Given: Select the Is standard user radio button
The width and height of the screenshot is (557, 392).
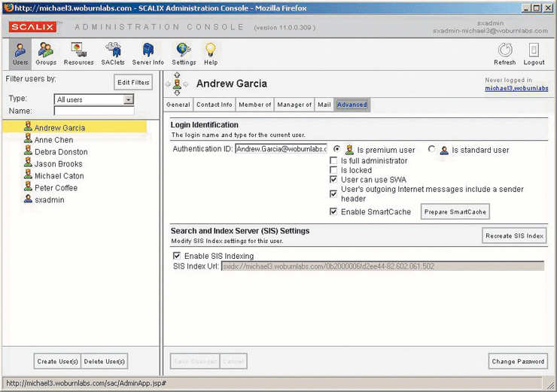Looking at the screenshot, I should pos(431,149).
